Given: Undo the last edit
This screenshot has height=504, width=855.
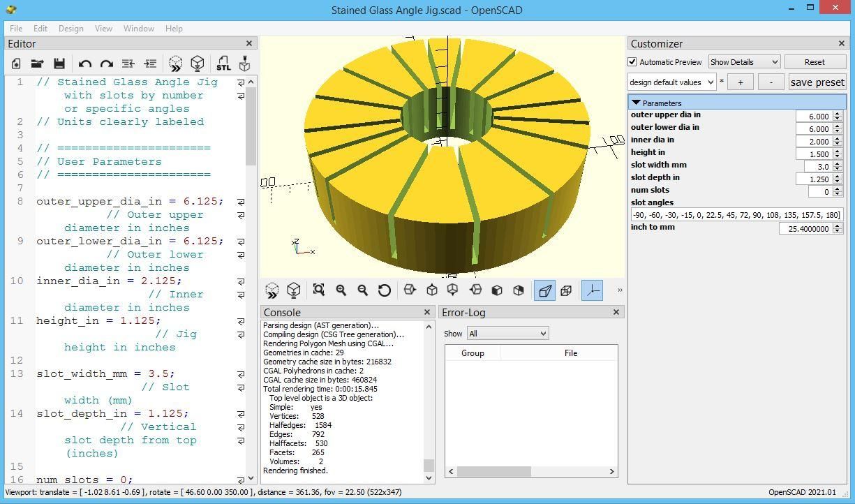Looking at the screenshot, I should (85, 64).
